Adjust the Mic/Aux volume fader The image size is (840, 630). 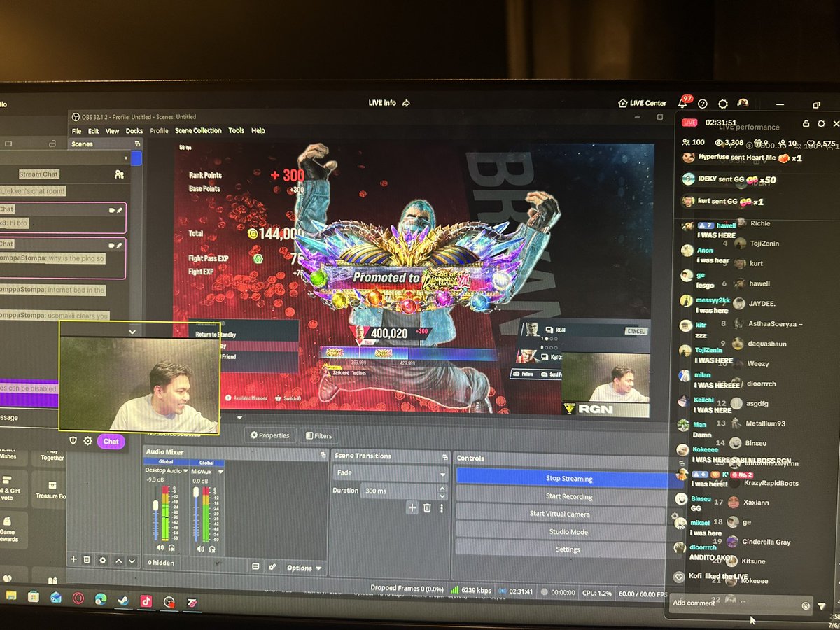pyautogui.click(x=196, y=493)
